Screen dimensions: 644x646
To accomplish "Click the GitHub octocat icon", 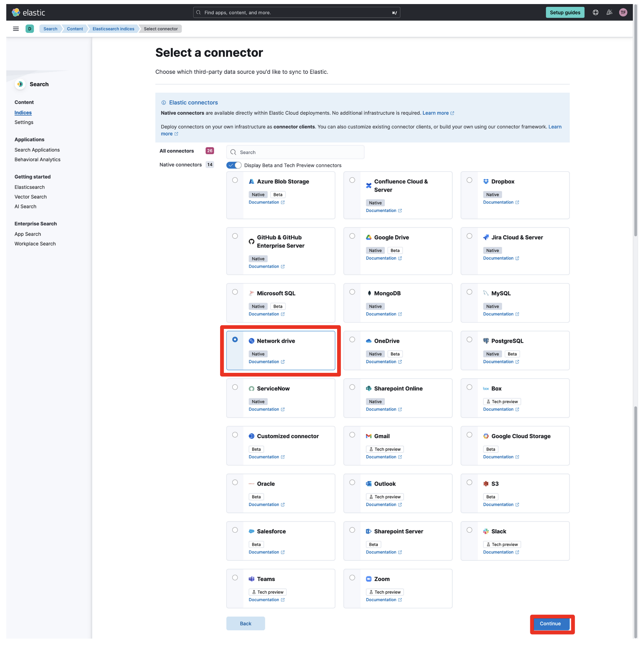I will tap(251, 241).
